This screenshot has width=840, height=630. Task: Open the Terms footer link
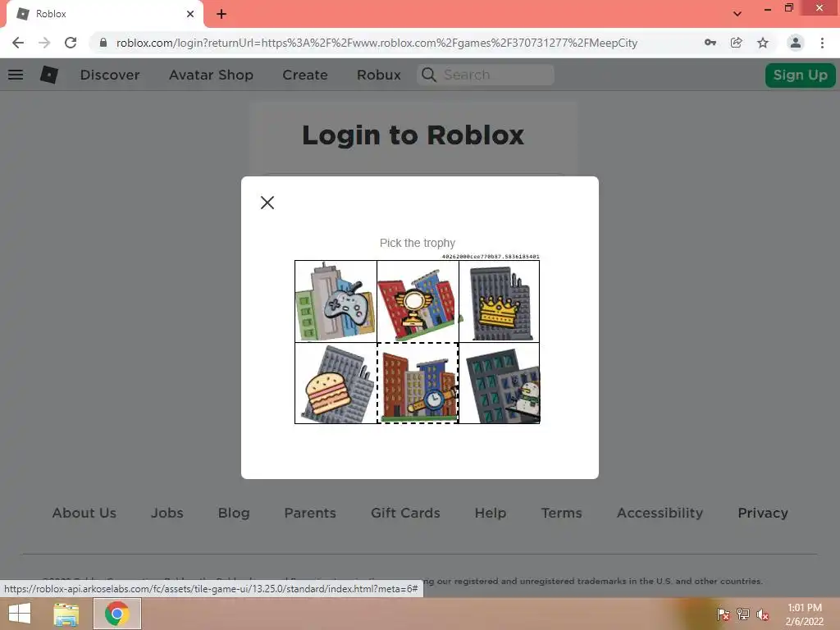pos(561,513)
